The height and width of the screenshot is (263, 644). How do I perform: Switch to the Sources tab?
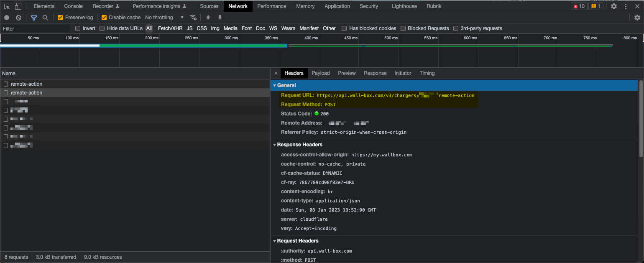[209, 6]
